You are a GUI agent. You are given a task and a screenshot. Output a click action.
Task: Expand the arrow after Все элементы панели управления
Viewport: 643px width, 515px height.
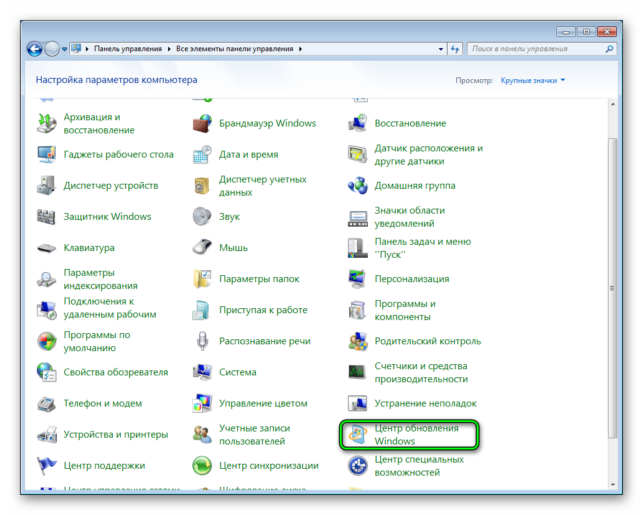(301, 49)
